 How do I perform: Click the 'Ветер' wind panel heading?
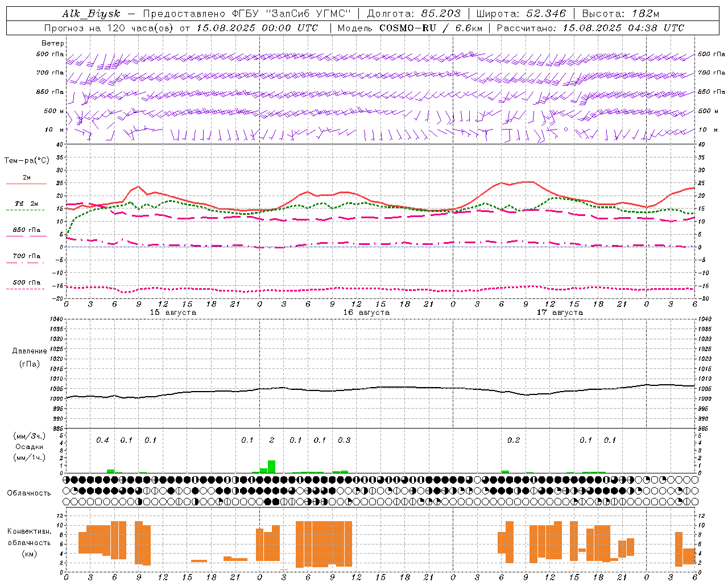(53, 43)
